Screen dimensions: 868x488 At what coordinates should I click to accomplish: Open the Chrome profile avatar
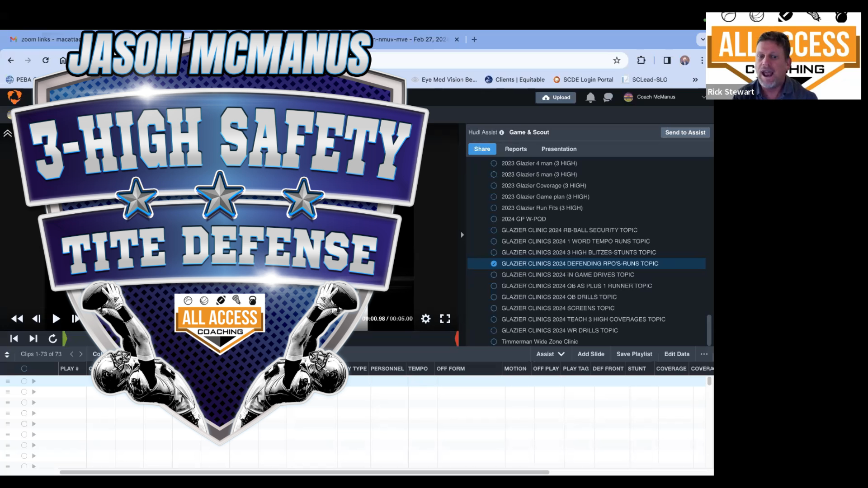[x=684, y=60]
